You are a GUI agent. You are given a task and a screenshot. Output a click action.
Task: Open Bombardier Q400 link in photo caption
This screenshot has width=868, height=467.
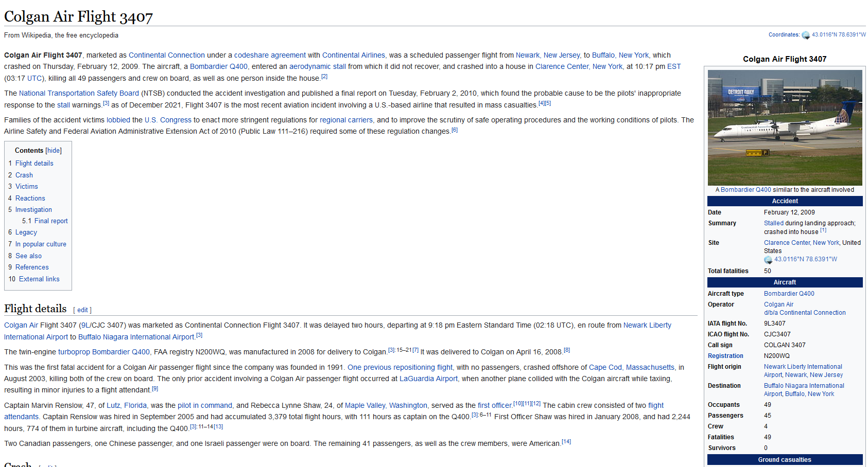click(x=745, y=190)
